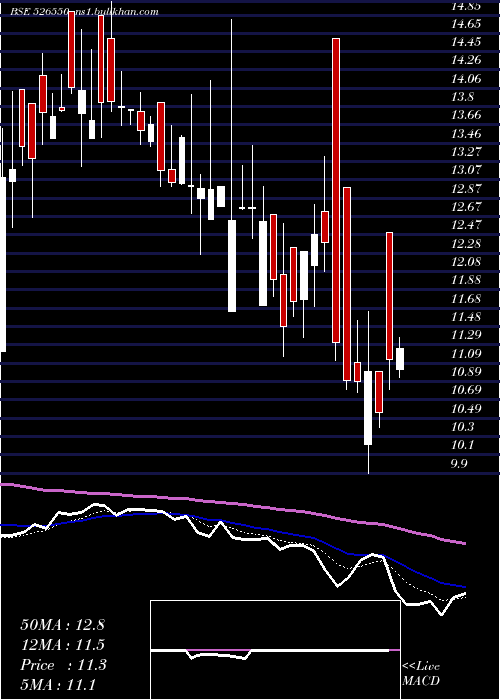
Task: Click the 13.27 price axis label
Action: click(x=466, y=151)
